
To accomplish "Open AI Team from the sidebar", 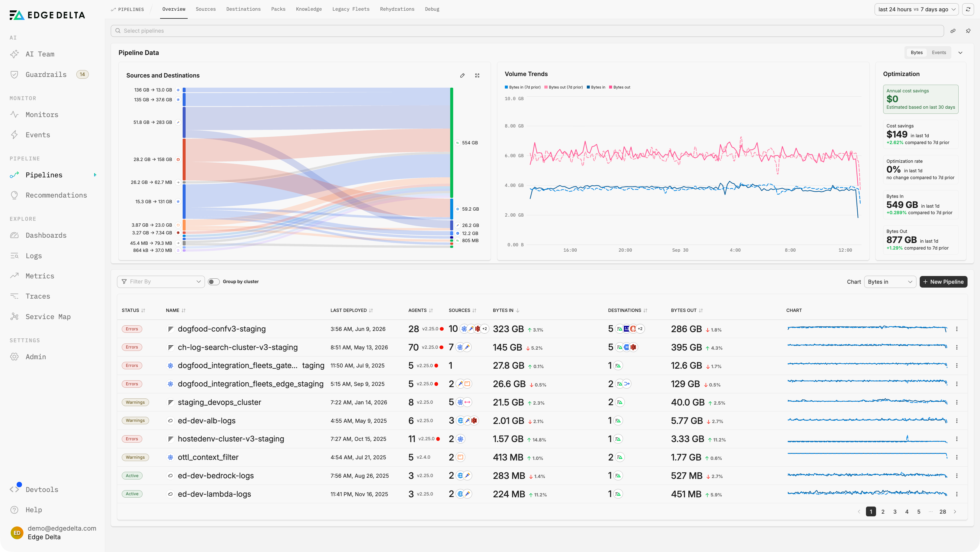I will [40, 54].
